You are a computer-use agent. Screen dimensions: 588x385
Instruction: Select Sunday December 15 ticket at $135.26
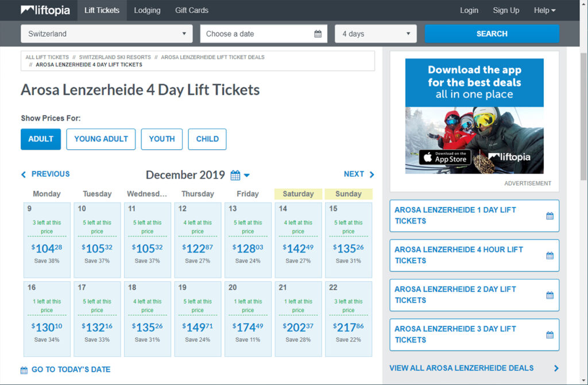[349, 240]
